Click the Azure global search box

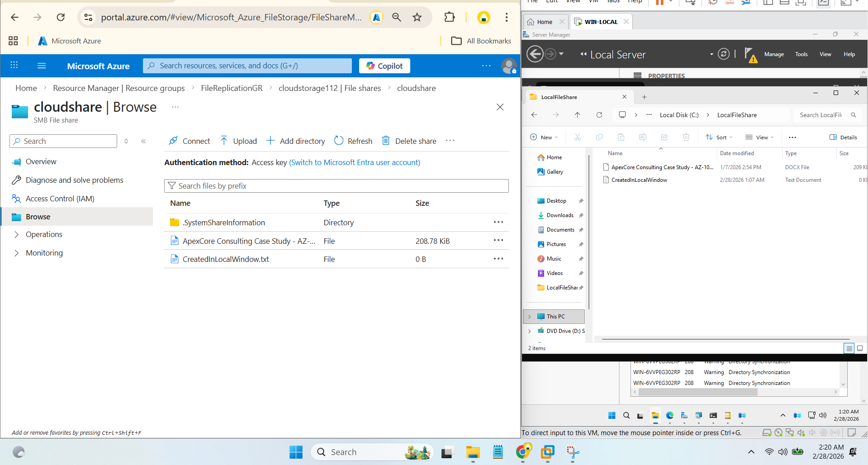[247, 66]
